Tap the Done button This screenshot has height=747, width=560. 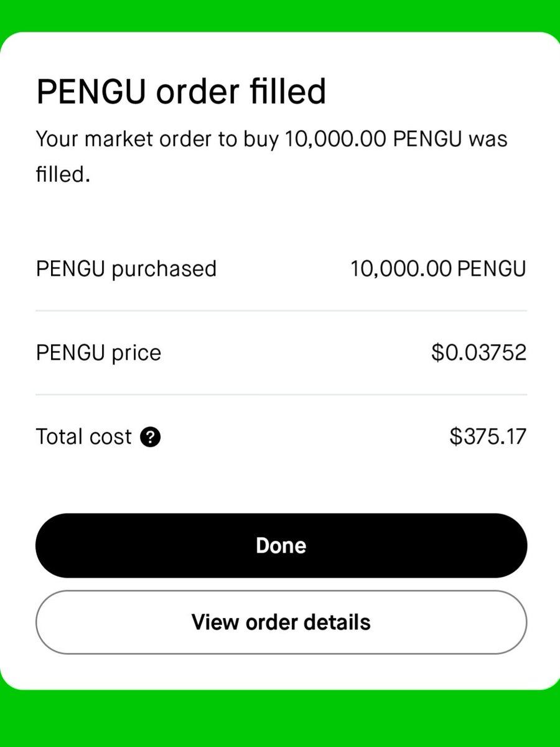[281, 546]
